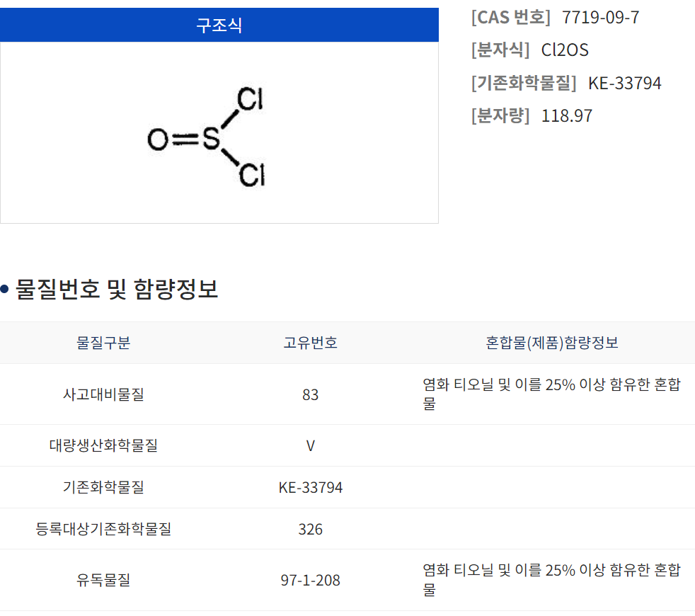
Task: Click the 물질번호 및 함량정보 heading
Action: [x=117, y=289]
